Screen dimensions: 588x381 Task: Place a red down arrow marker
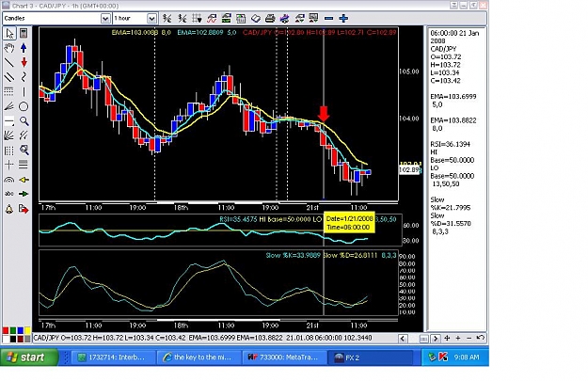click(24, 62)
